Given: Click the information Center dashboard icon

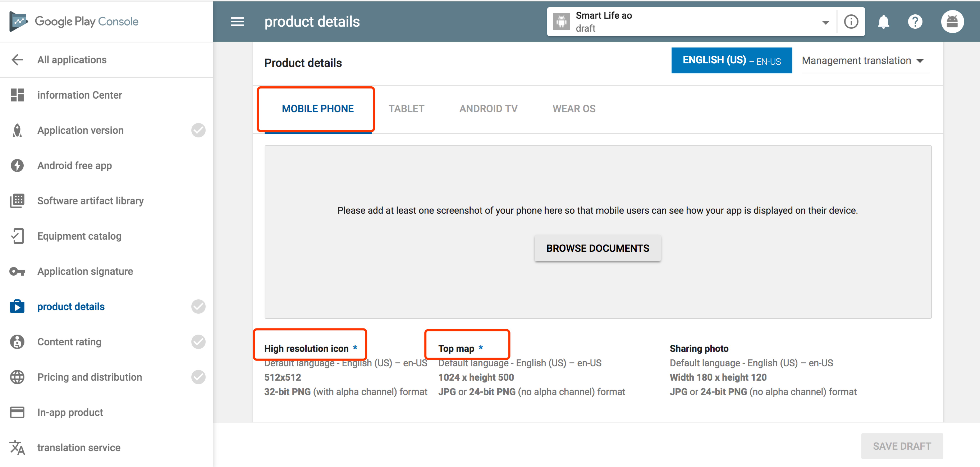Looking at the screenshot, I should [17, 95].
